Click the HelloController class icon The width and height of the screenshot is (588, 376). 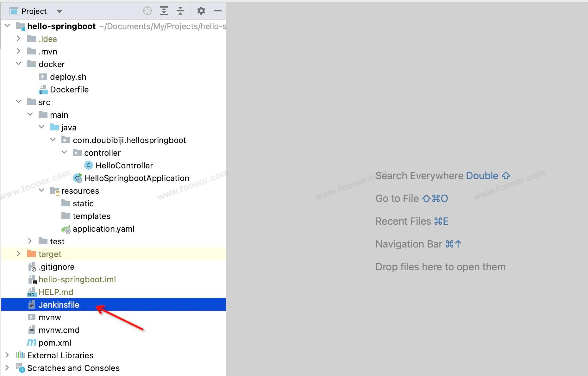(x=88, y=166)
